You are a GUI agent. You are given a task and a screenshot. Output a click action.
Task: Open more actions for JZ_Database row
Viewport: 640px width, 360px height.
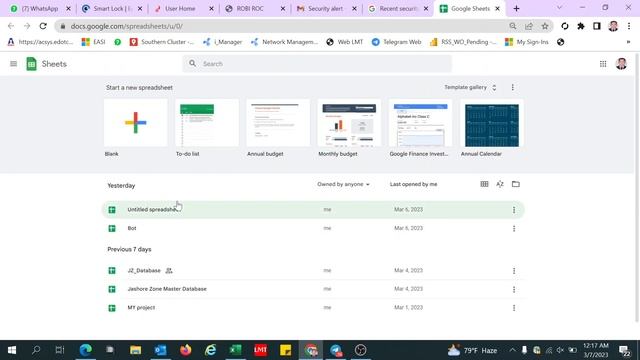[514, 271]
